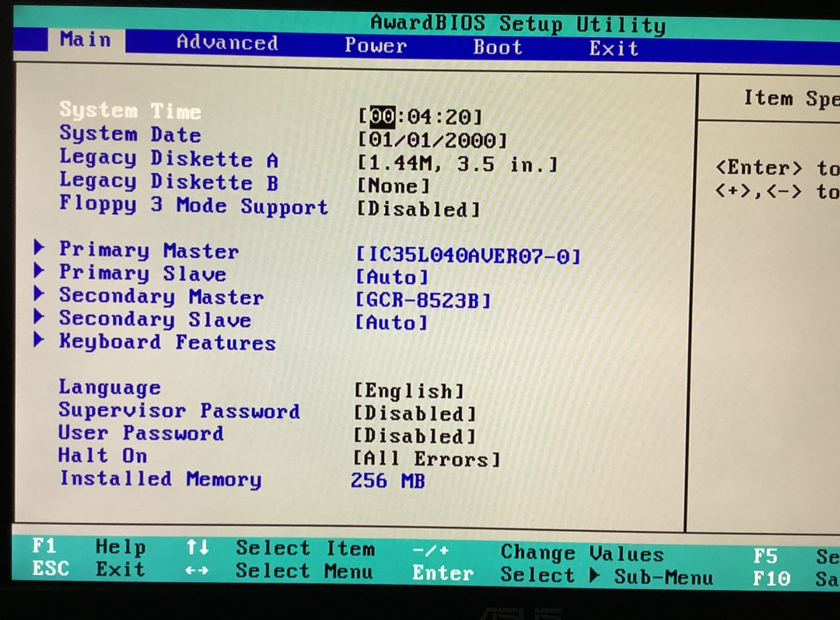Click the Halt On label

[x=102, y=455]
